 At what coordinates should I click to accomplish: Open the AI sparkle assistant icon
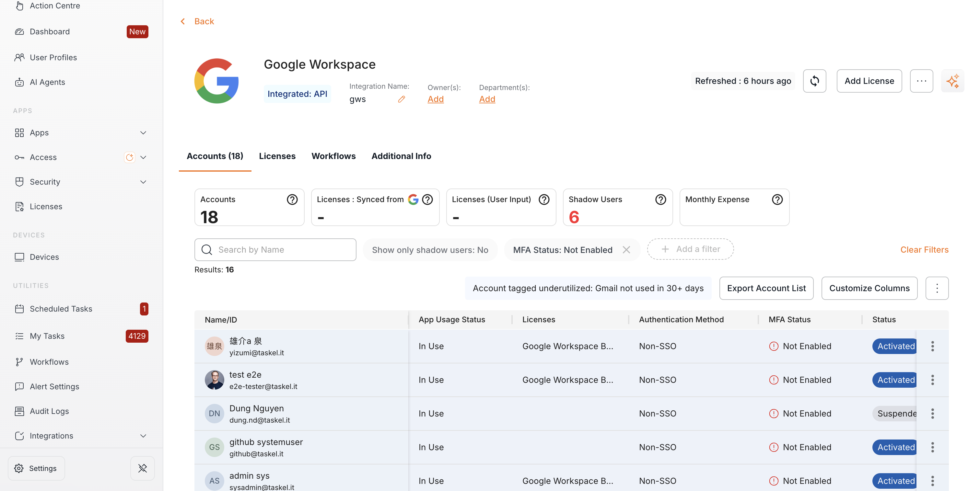pos(952,81)
